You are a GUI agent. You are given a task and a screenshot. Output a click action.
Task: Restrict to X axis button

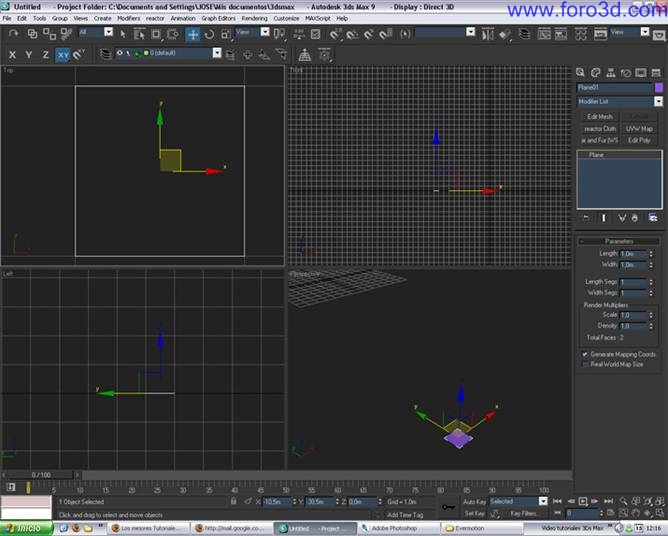tap(12, 55)
